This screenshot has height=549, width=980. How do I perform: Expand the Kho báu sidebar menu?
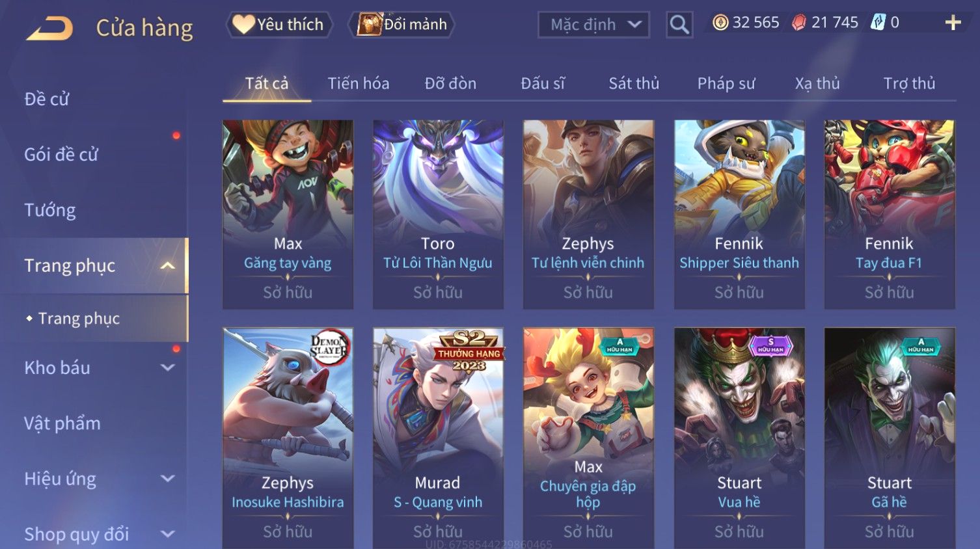pyautogui.click(x=167, y=368)
